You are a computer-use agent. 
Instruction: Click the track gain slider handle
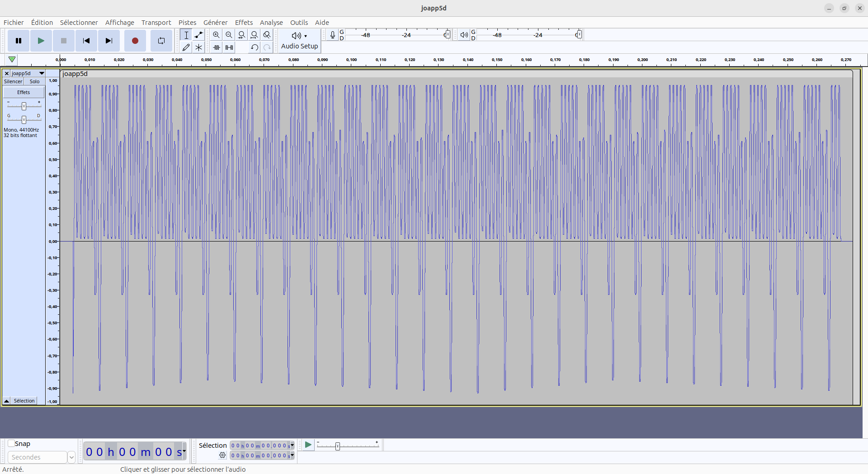[x=24, y=106]
